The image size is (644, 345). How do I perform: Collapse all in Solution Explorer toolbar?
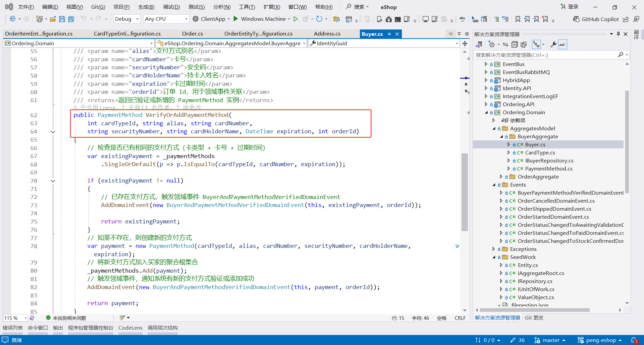pos(515,44)
